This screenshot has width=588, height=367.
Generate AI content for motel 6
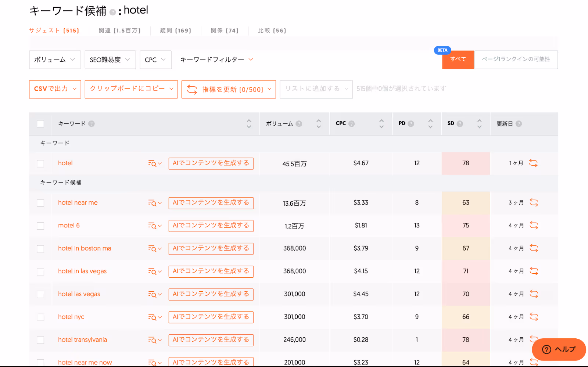pyautogui.click(x=211, y=226)
